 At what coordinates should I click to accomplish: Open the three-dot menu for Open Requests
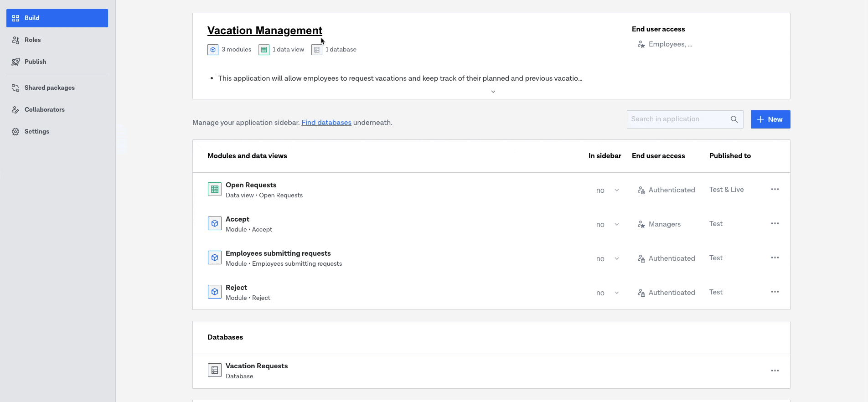pos(775,189)
